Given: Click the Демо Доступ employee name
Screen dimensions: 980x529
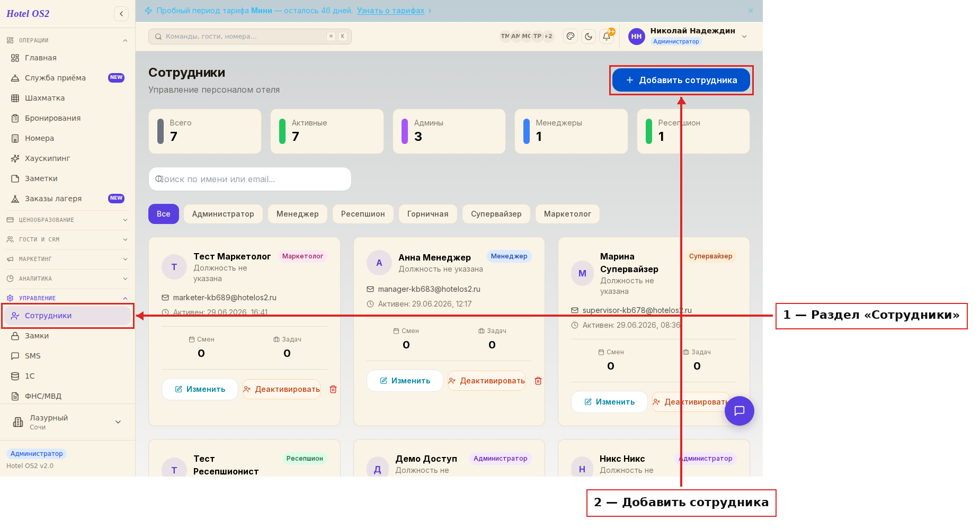Looking at the screenshot, I should (x=426, y=459).
